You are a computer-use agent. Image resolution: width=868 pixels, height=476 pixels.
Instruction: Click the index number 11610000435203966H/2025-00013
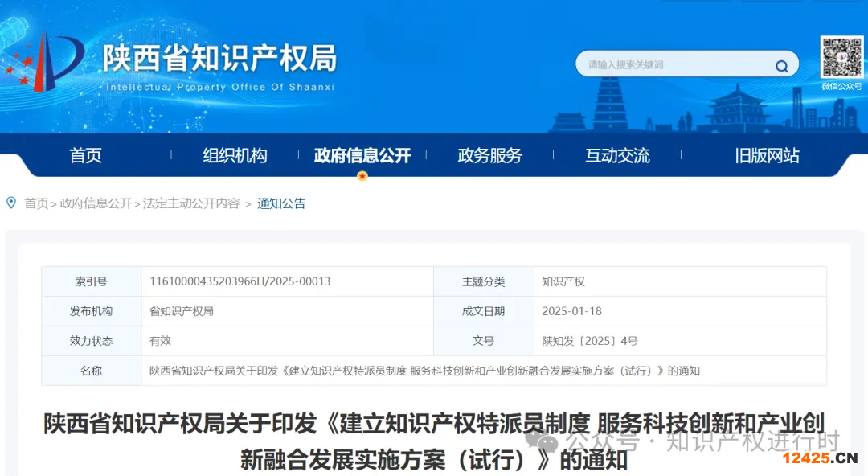tap(240, 281)
